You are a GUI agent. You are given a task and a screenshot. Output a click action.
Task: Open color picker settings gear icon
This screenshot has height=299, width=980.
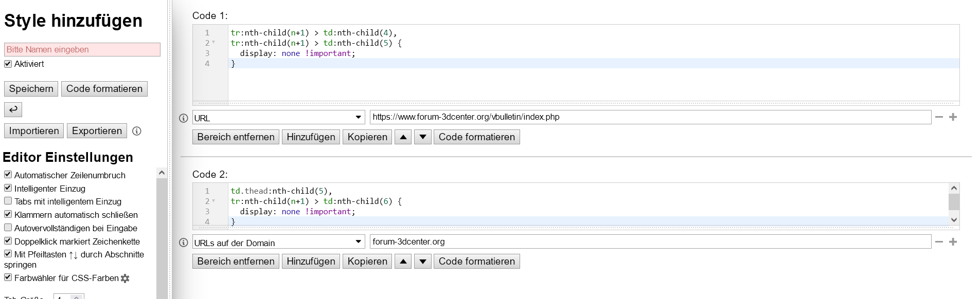pyautogui.click(x=125, y=278)
